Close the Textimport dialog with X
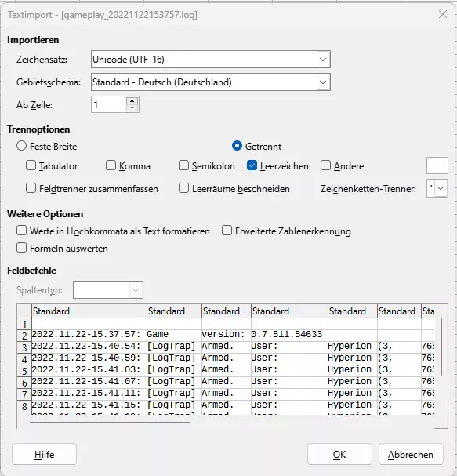This screenshot has width=457, height=476. [x=443, y=14]
